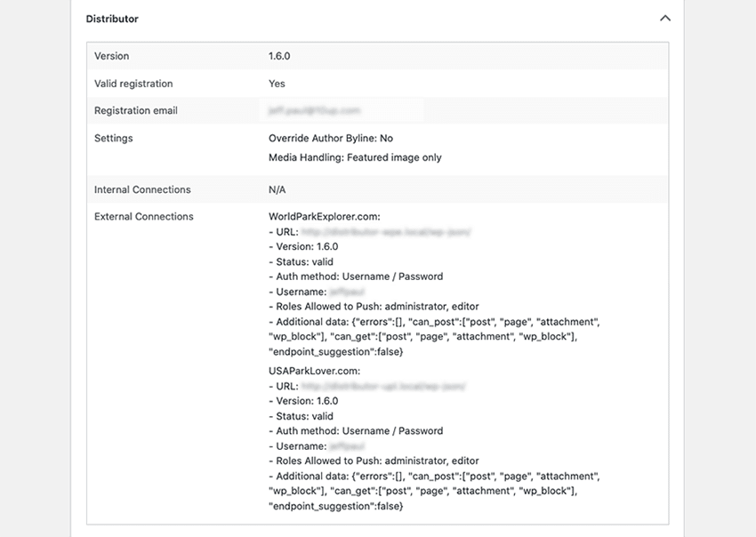This screenshot has width=756, height=537.
Task: Click the WorldParkExplorer.com connection name
Action: [x=324, y=216]
